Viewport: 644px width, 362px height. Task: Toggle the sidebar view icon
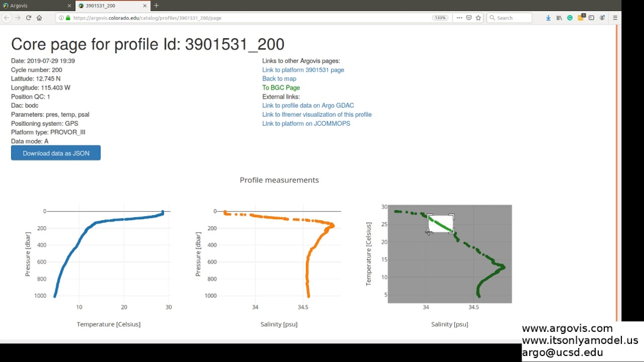click(x=591, y=18)
